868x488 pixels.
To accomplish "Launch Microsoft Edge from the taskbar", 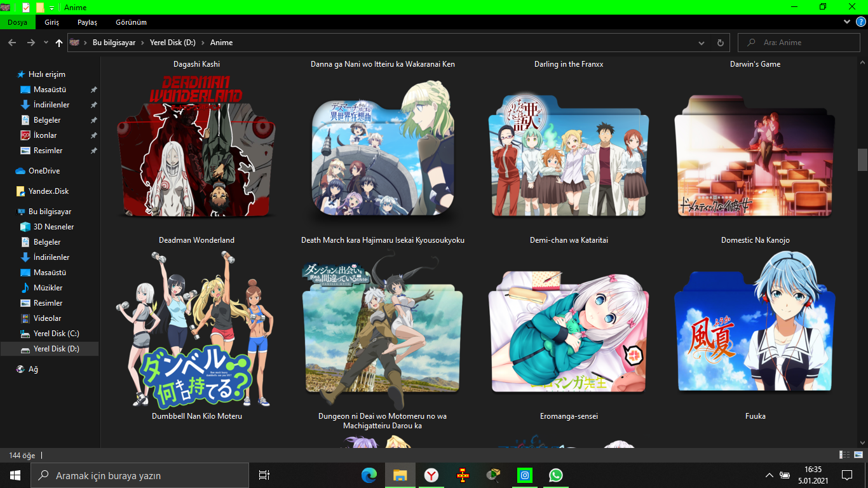I will pos(369,475).
